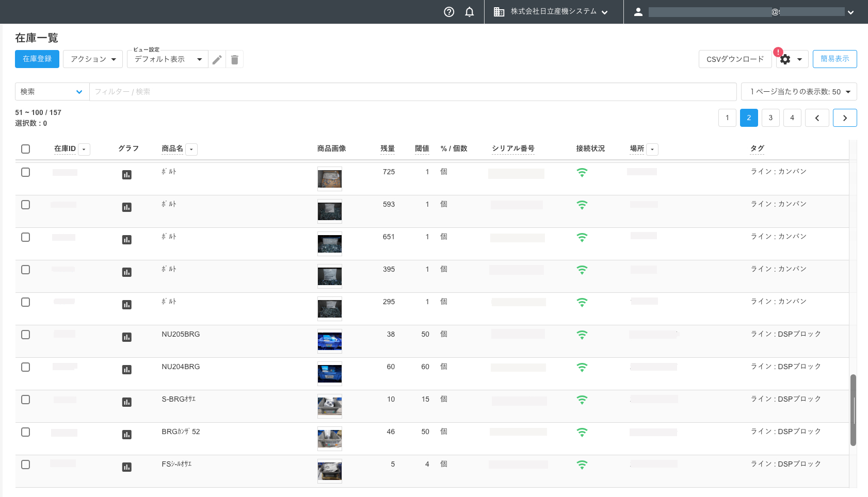
Task: Click wifi status icon in NU204BRG row
Action: point(582,368)
